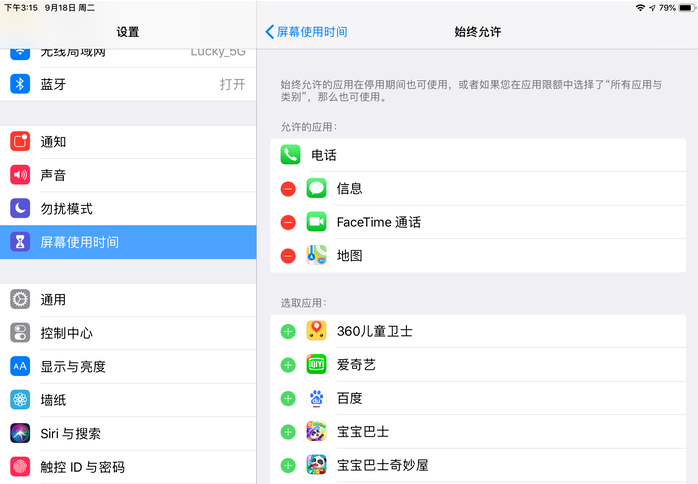Click the 屏幕使用时间 hourglass icon
The width and height of the screenshot is (698, 484).
(20, 242)
